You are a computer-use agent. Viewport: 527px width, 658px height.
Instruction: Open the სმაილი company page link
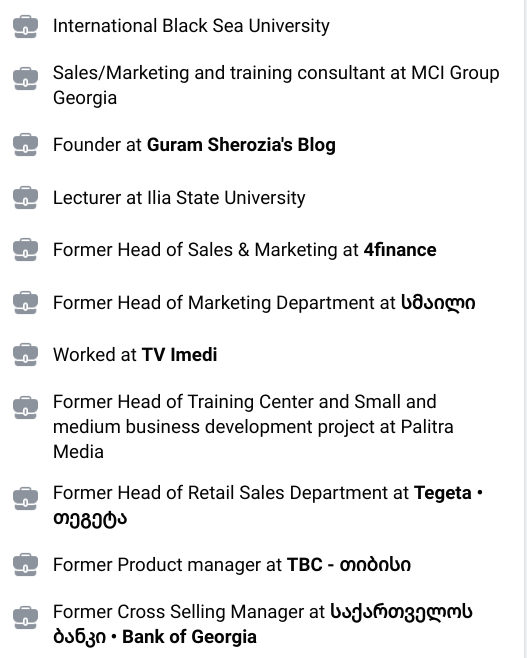click(x=438, y=303)
